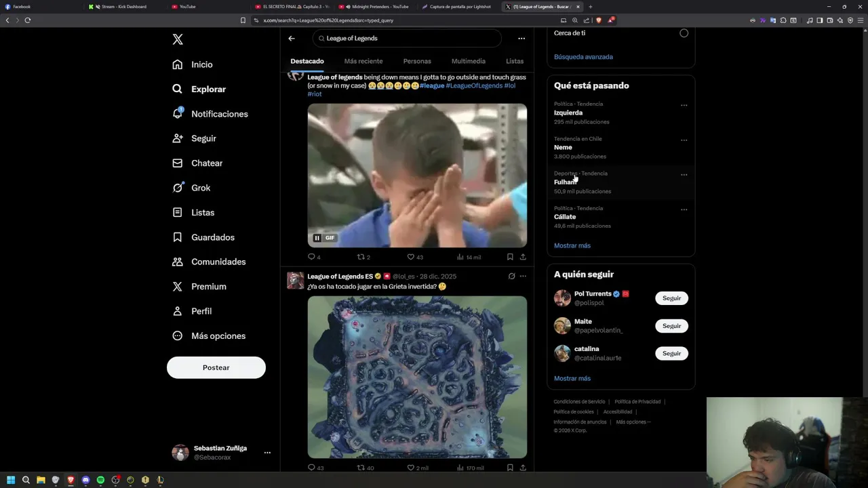The image size is (868, 488).
Task: Follow catalina
Action: 671,353
